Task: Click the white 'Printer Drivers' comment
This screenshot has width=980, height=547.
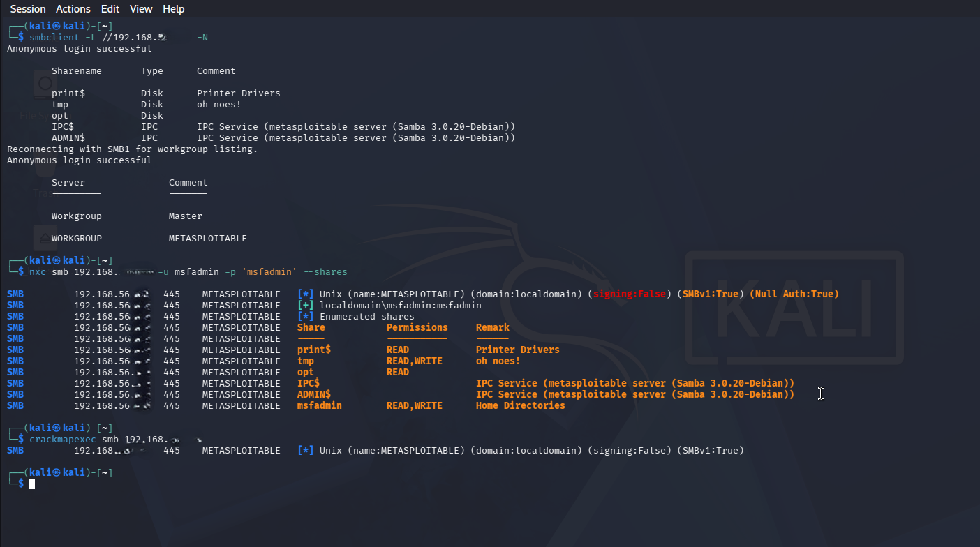Action: coord(239,93)
